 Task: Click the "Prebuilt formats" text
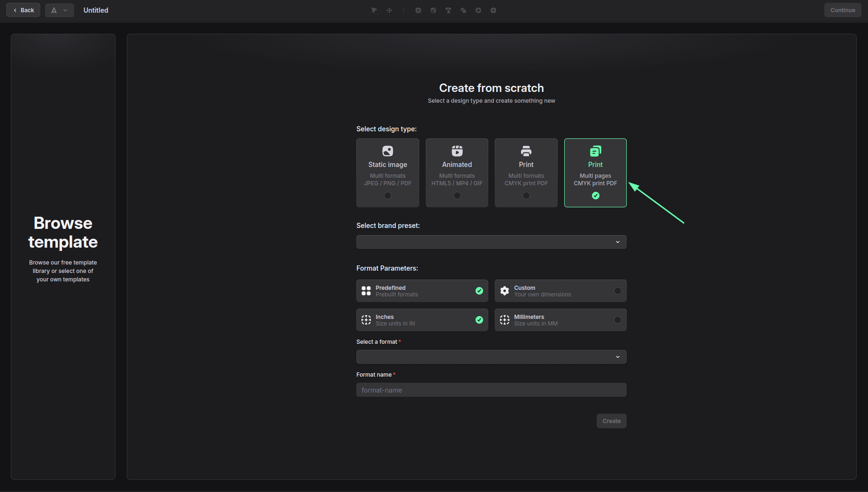397,295
